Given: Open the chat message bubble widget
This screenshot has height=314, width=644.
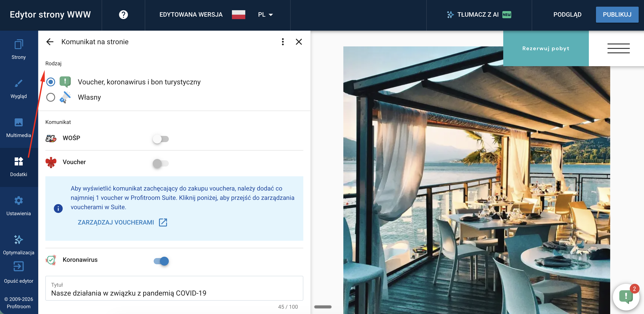Looking at the screenshot, I should [626, 297].
